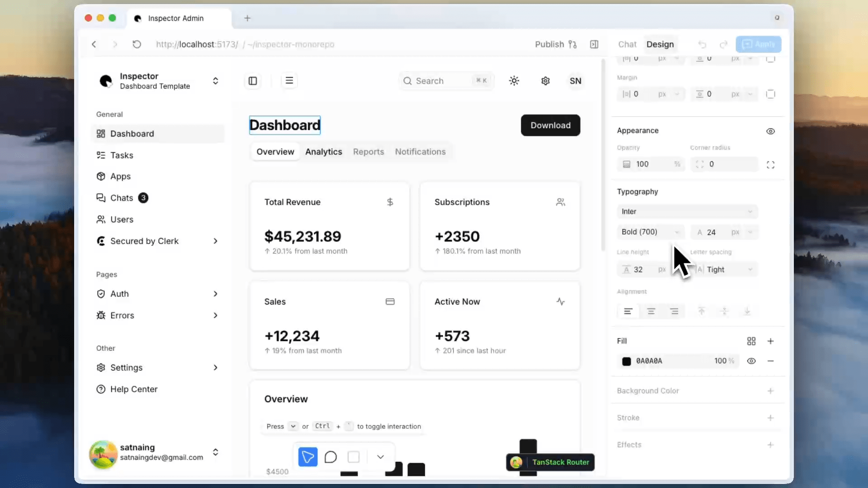Toggle light theme sun icon

[x=514, y=81]
